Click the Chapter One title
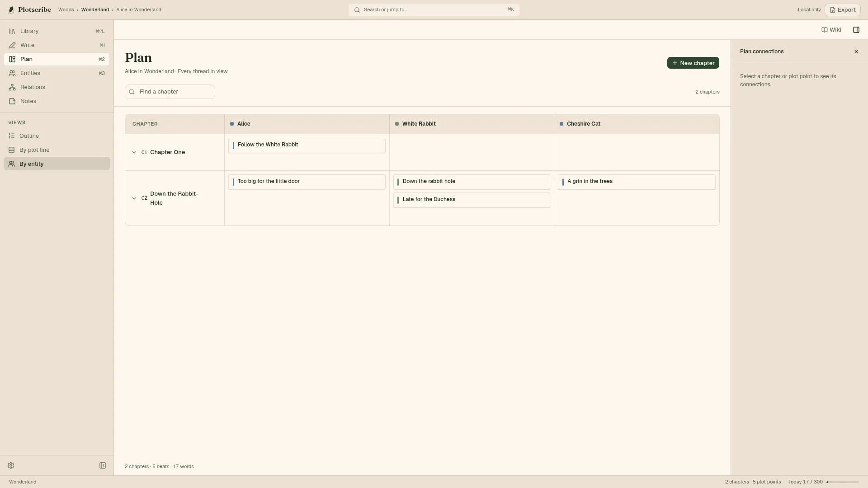The image size is (868, 488). coord(168,152)
